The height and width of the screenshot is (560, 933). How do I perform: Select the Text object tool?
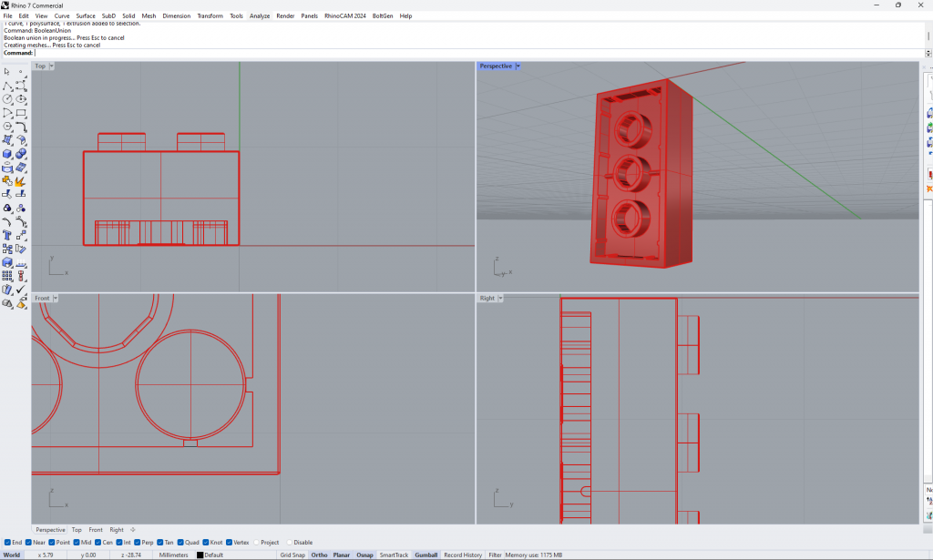(x=7, y=235)
